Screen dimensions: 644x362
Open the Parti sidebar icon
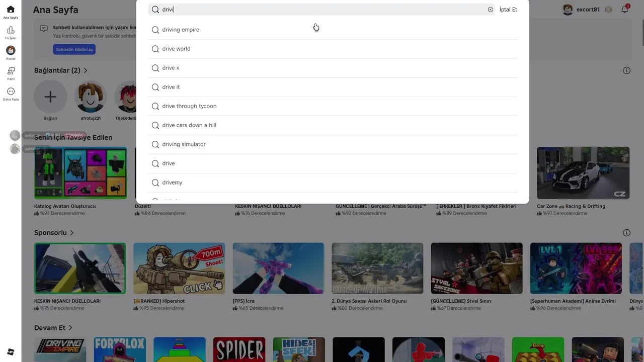click(x=11, y=71)
